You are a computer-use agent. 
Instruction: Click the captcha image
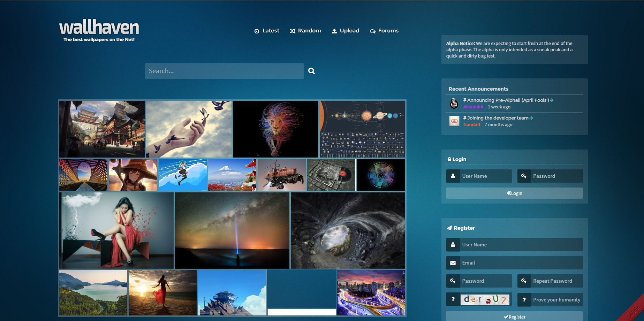(485, 300)
